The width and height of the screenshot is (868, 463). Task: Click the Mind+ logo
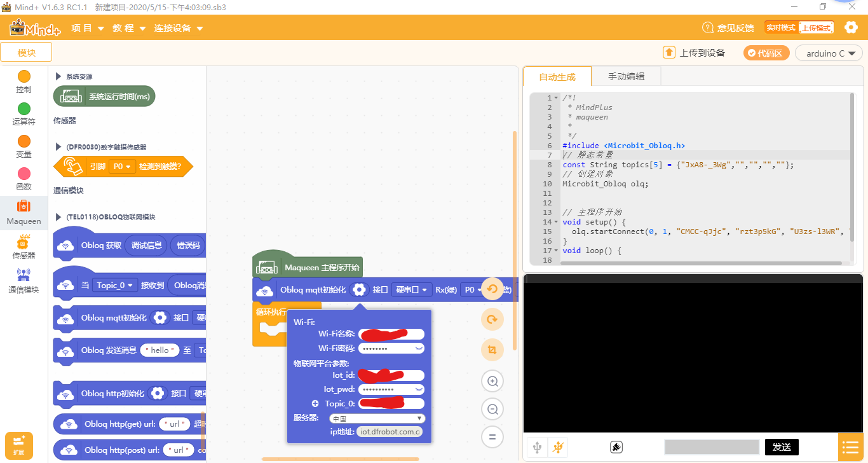point(35,28)
